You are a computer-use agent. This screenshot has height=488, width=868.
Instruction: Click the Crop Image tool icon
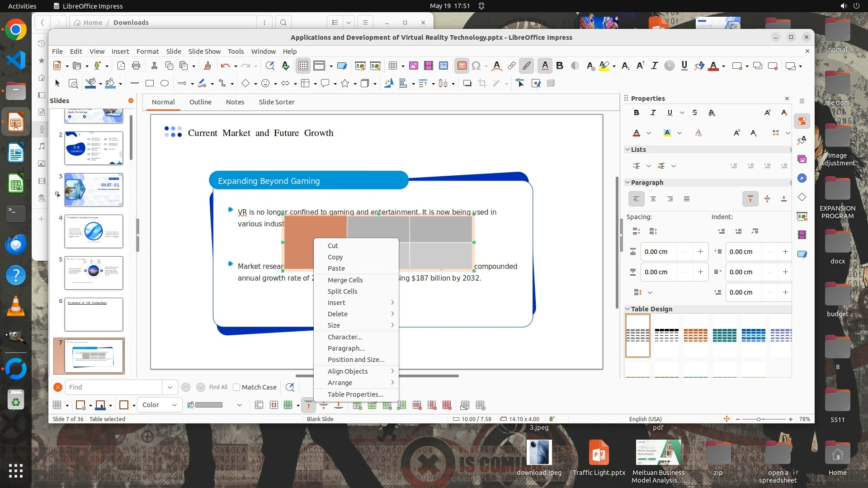(482, 83)
